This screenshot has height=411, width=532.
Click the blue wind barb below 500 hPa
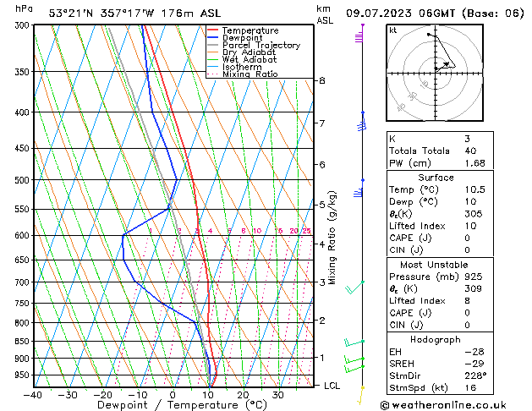tap(359, 189)
